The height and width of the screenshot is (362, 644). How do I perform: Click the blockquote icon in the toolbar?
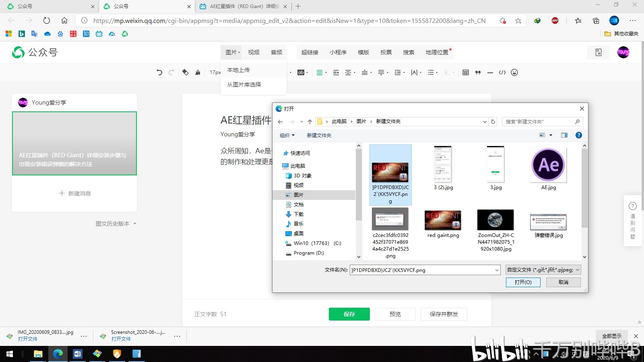[478, 72]
